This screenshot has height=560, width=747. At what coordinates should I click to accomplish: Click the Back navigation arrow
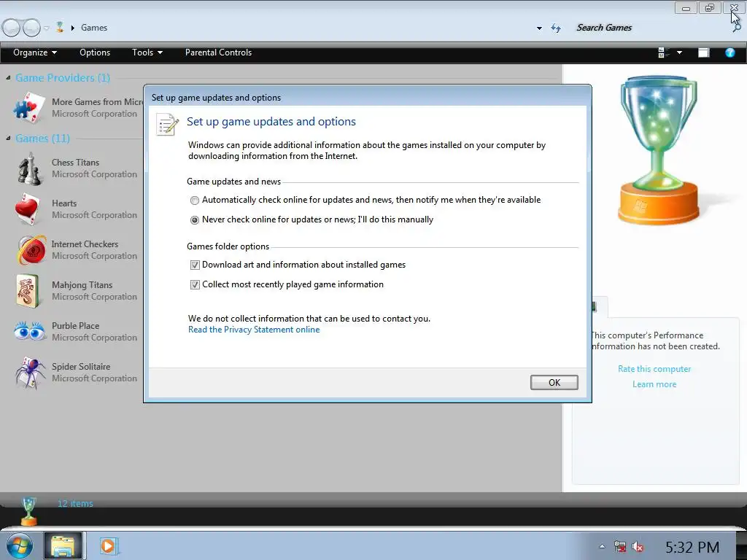pos(11,28)
